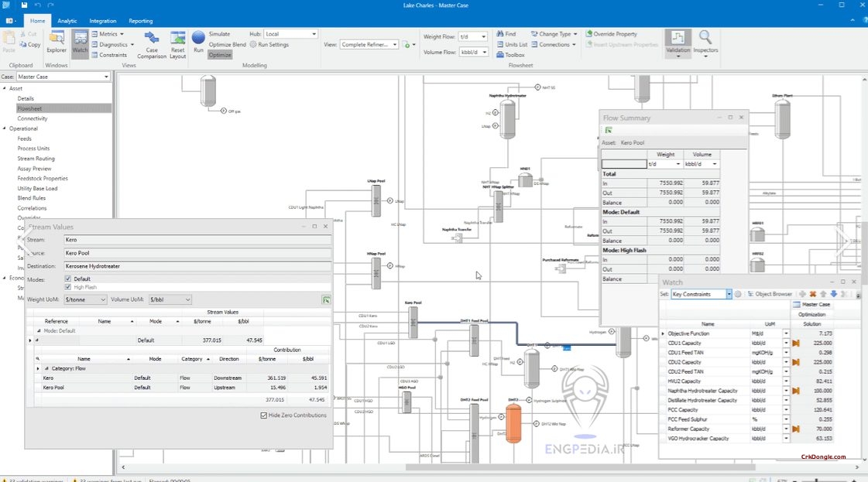Image resolution: width=868 pixels, height=482 pixels.
Task: Open Diagnostics menu in Views group
Action: [113, 44]
